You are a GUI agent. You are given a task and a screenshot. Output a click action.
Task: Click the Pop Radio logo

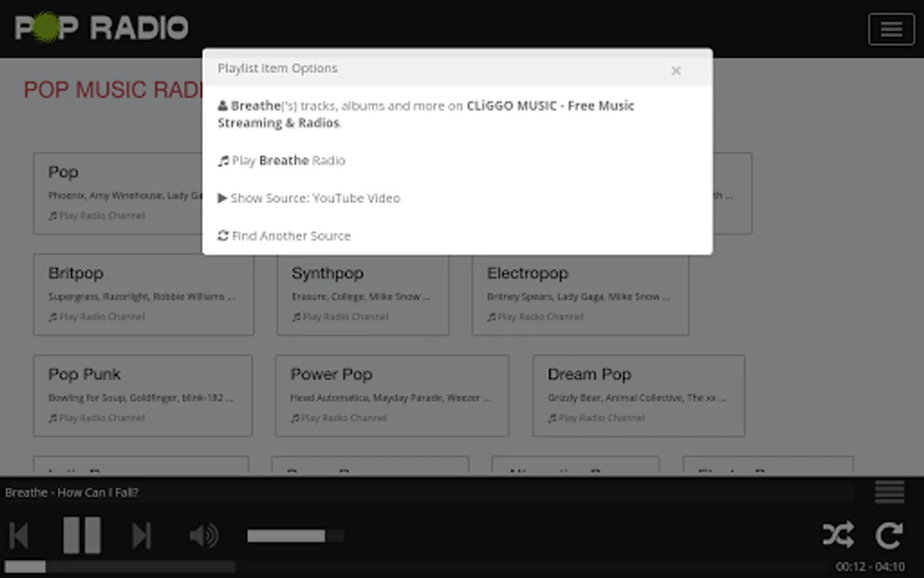pos(101,28)
